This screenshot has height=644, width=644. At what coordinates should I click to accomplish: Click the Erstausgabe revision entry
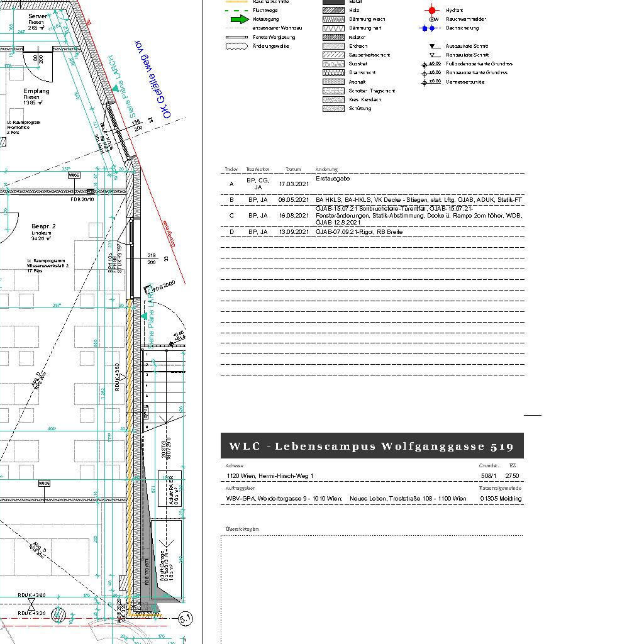[333, 179]
